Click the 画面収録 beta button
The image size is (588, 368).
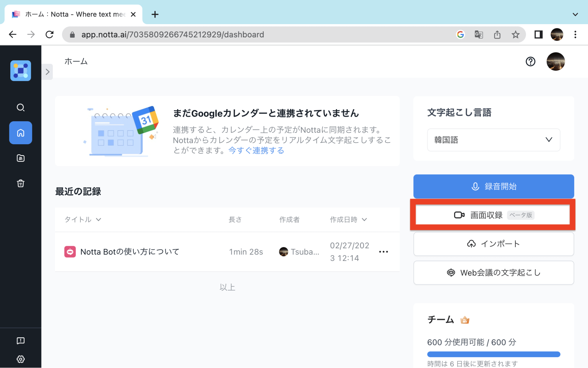(x=493, y=215)
